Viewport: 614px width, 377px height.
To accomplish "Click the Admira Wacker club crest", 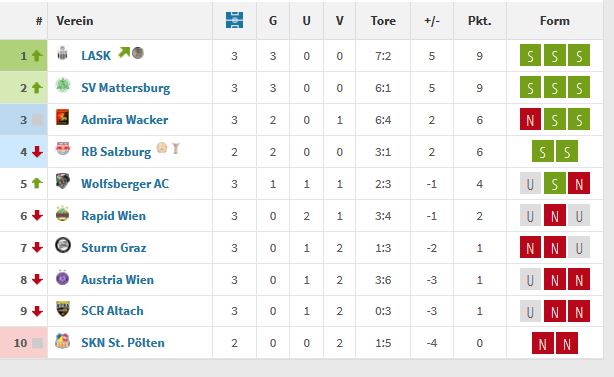I will click(x=63, y=117).
